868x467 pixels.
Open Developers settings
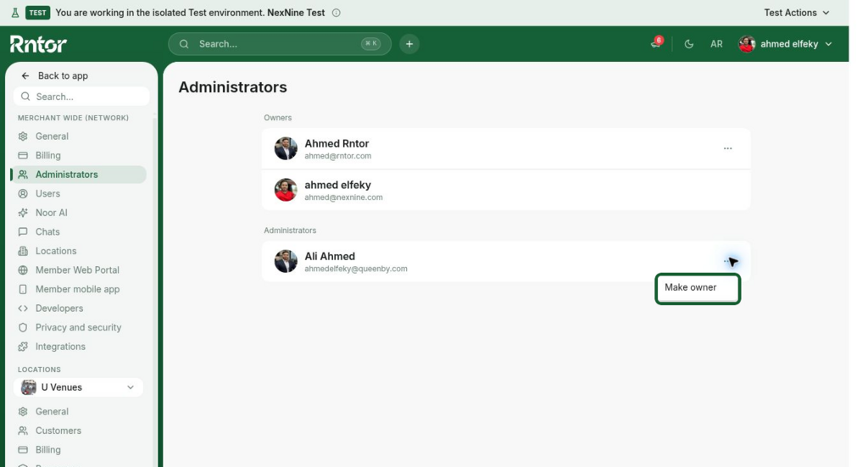(x=79, y=309)
